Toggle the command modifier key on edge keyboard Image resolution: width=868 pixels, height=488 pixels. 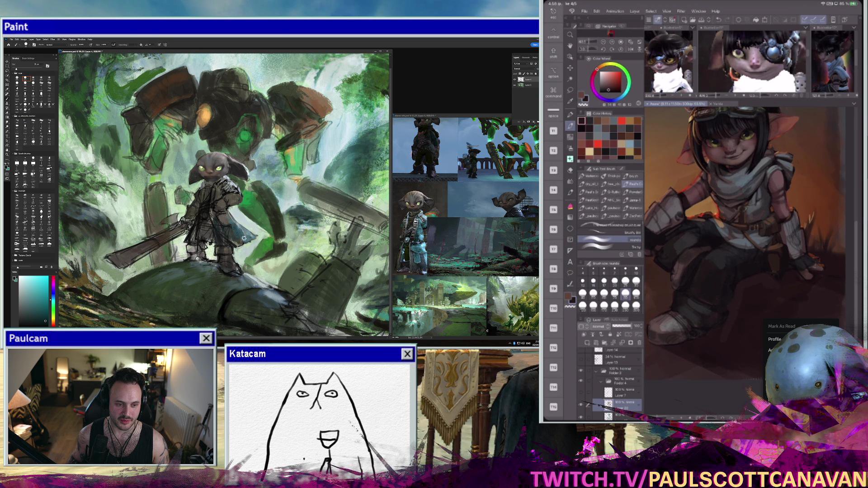click(x=553, y=92)
